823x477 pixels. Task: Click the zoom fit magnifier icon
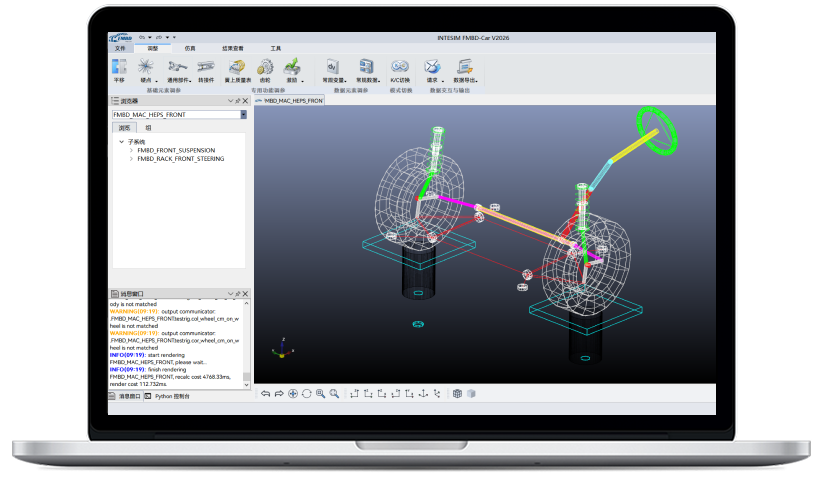coord(334,394)
